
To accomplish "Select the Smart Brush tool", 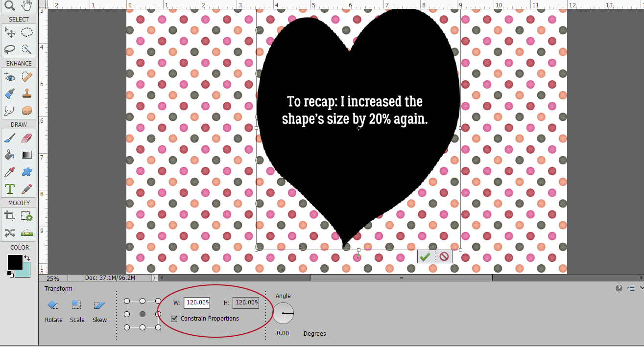I will pyautogui.click(x=9, y=93).
